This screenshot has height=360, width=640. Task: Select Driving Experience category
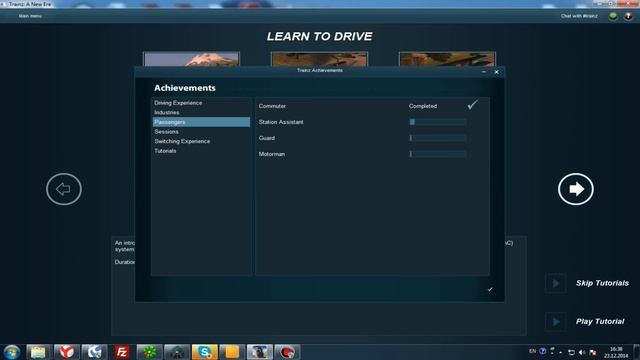pos(201,103)
